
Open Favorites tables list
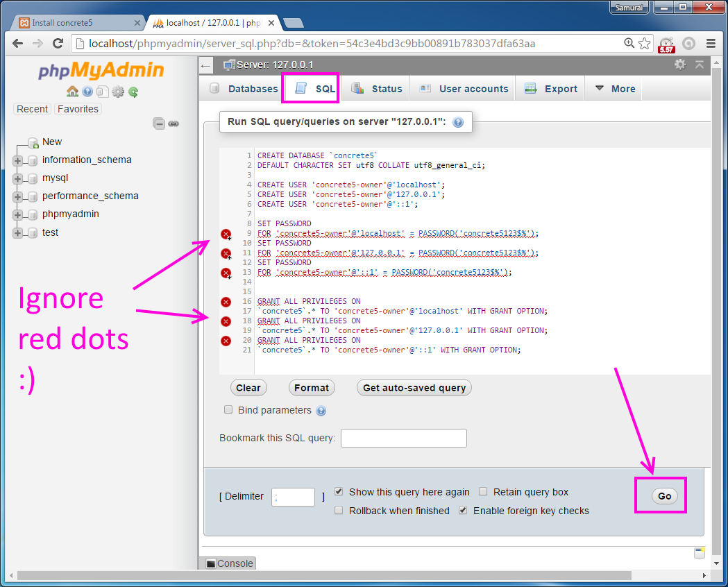pos(78,109)
